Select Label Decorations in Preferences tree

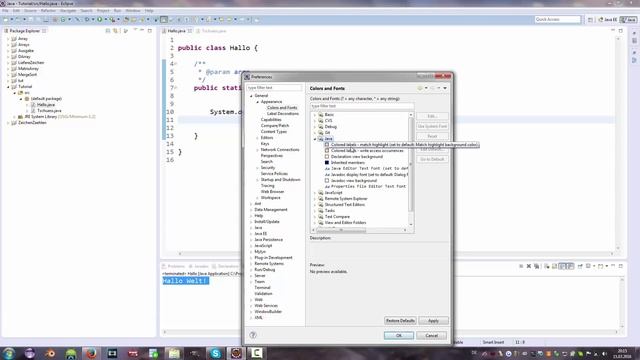pos(283,113)
